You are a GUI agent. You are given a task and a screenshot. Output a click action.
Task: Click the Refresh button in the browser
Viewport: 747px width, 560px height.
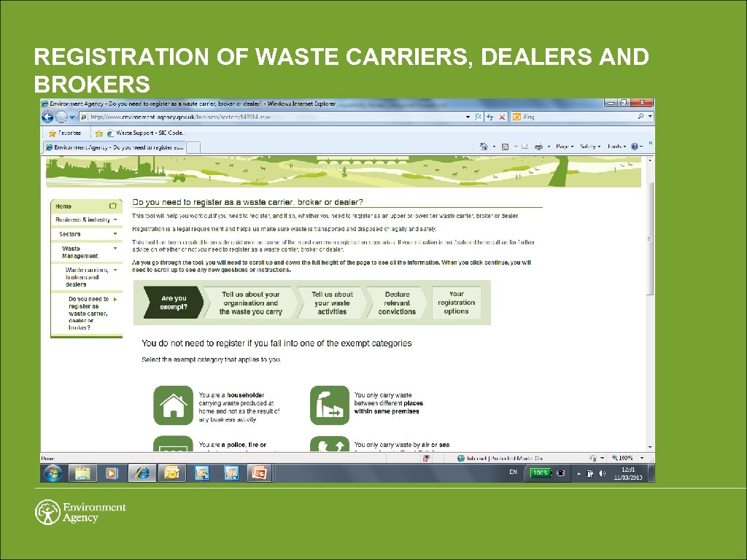coord(489,116)
